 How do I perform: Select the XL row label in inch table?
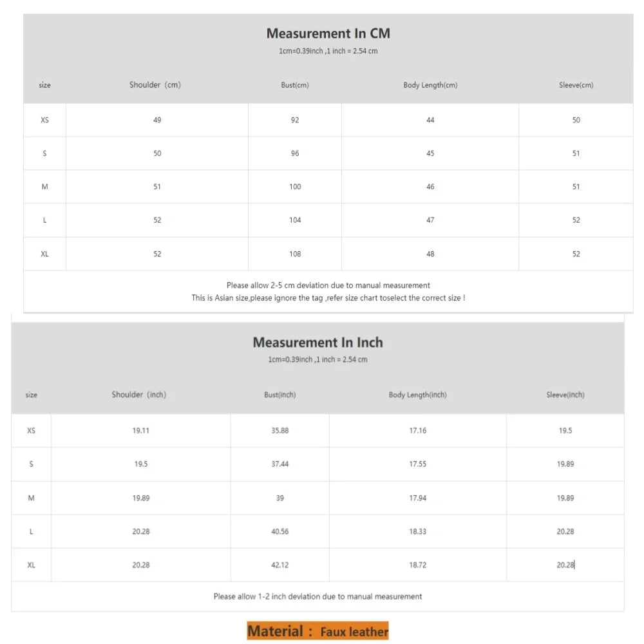pyautogui.click(x=31, y=565)
